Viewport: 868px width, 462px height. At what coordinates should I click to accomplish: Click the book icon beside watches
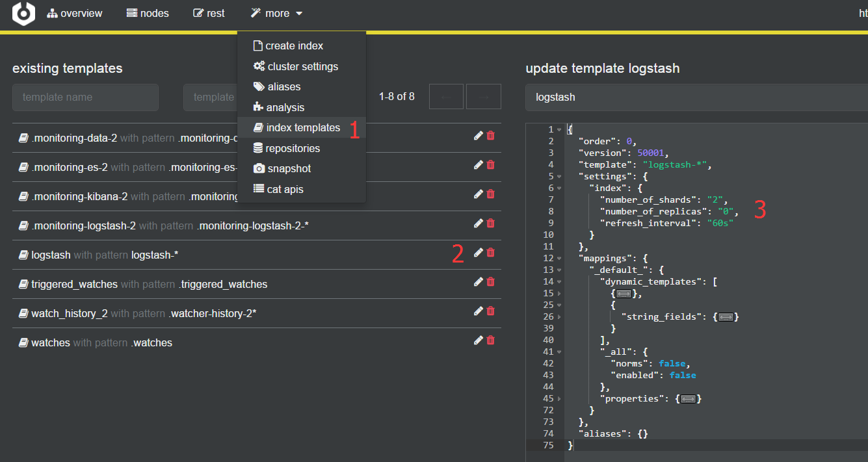pyautogui.click(x=23, y=342)
